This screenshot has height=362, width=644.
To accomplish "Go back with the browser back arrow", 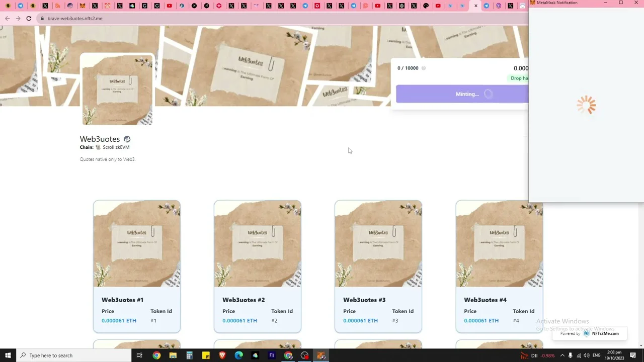I will (x=7, y=19).
